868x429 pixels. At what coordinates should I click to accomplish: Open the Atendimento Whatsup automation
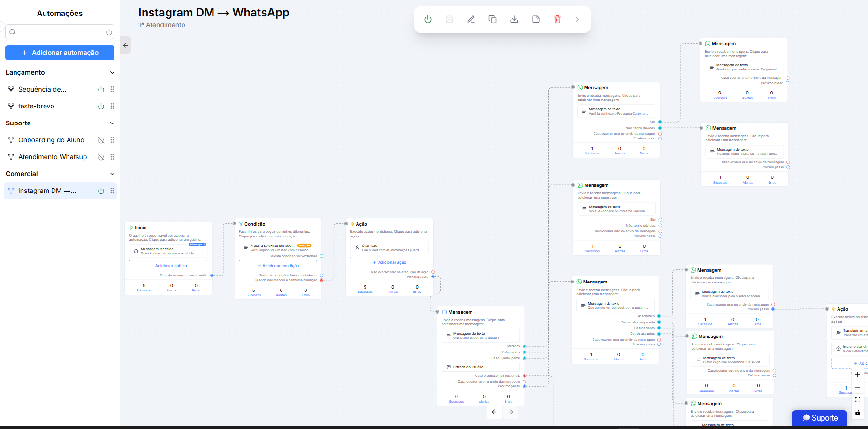pyautogui.click(x=53, y=157)
